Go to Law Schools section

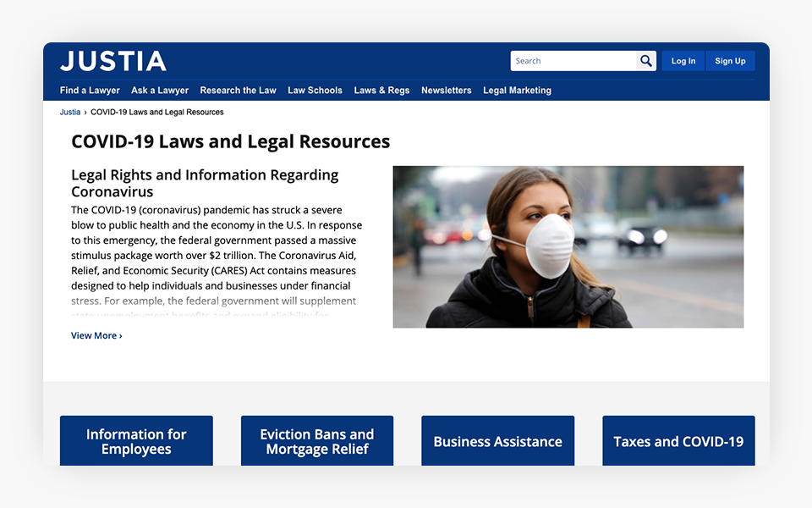click(x=315, y=91)
